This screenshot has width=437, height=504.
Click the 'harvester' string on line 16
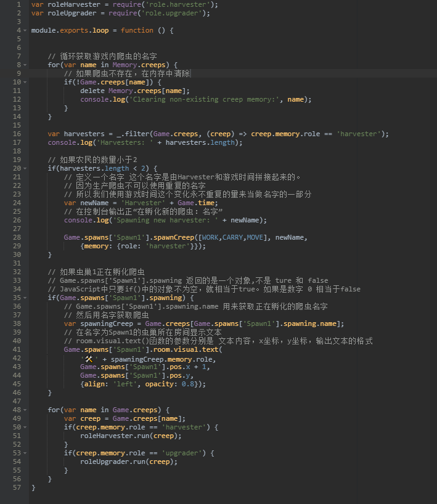pyautogui.click(x=359, y=134)
